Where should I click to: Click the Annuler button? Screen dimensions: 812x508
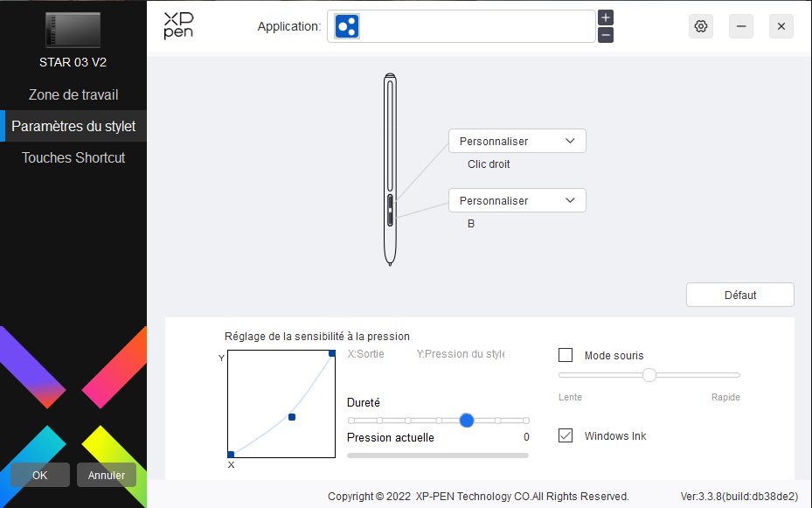coord(107,476)
